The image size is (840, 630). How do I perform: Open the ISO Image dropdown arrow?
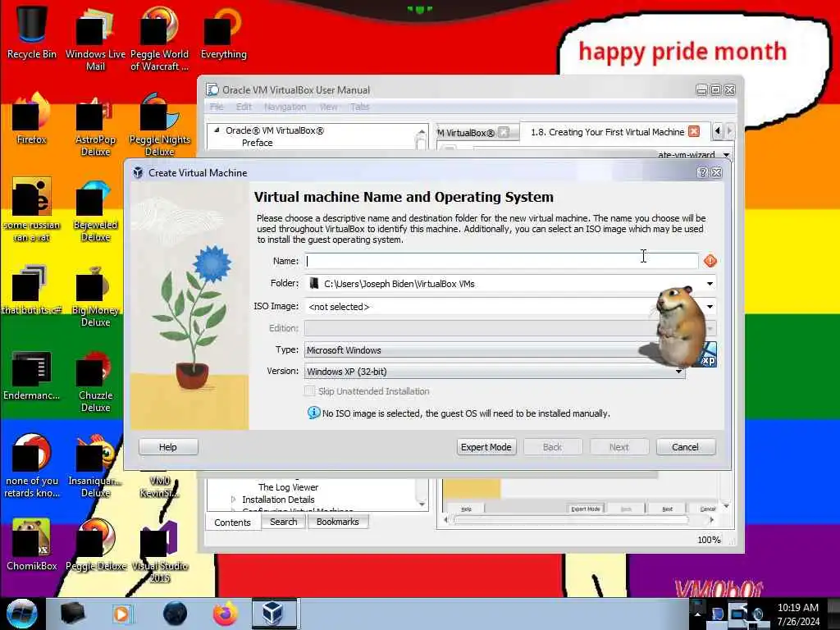710,307
